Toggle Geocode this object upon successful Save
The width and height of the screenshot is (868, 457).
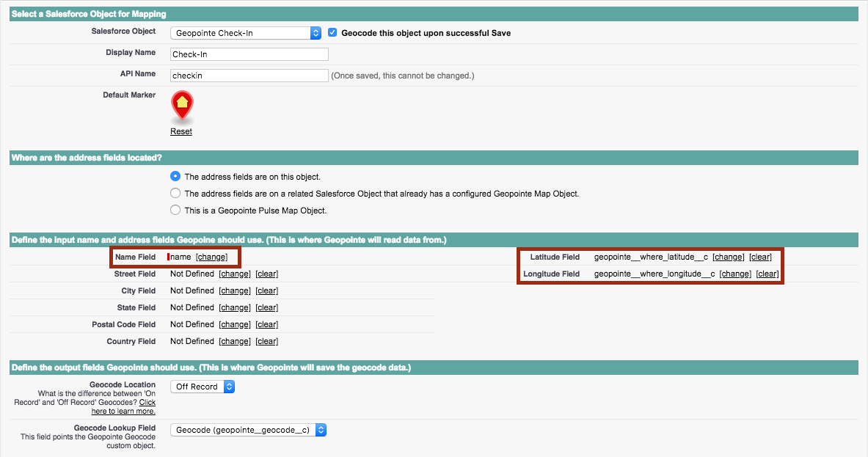332,32
